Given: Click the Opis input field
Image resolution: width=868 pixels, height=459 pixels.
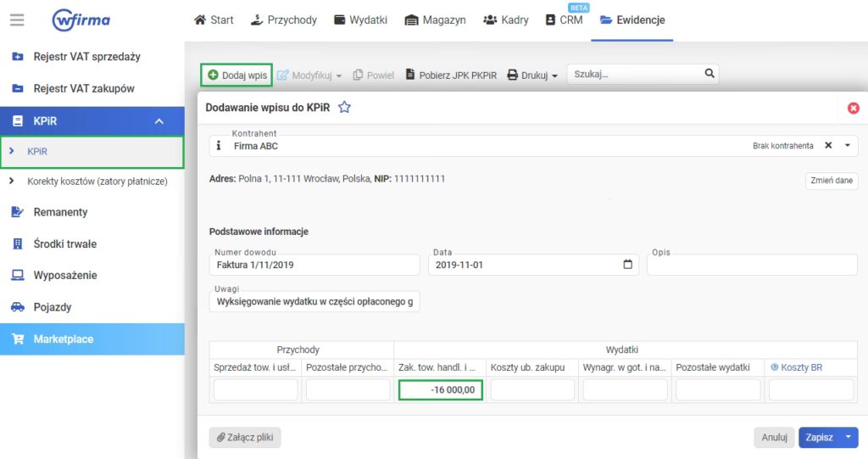Looking at the screenshot, I should [751, 265].
